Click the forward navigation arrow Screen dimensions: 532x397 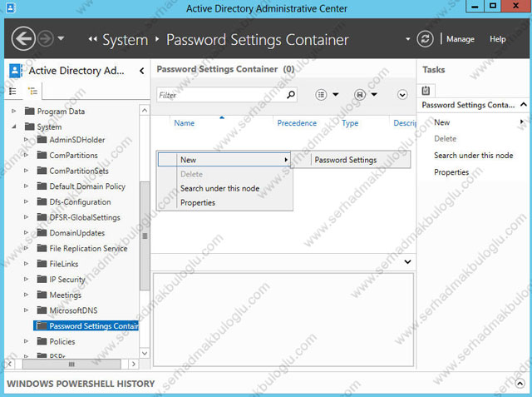pos(45,39)
